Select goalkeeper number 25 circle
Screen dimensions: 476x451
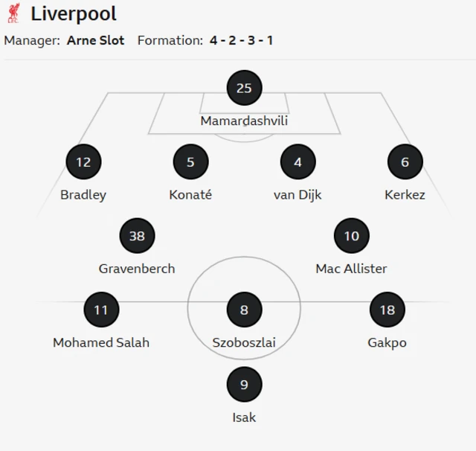point(244,88)
